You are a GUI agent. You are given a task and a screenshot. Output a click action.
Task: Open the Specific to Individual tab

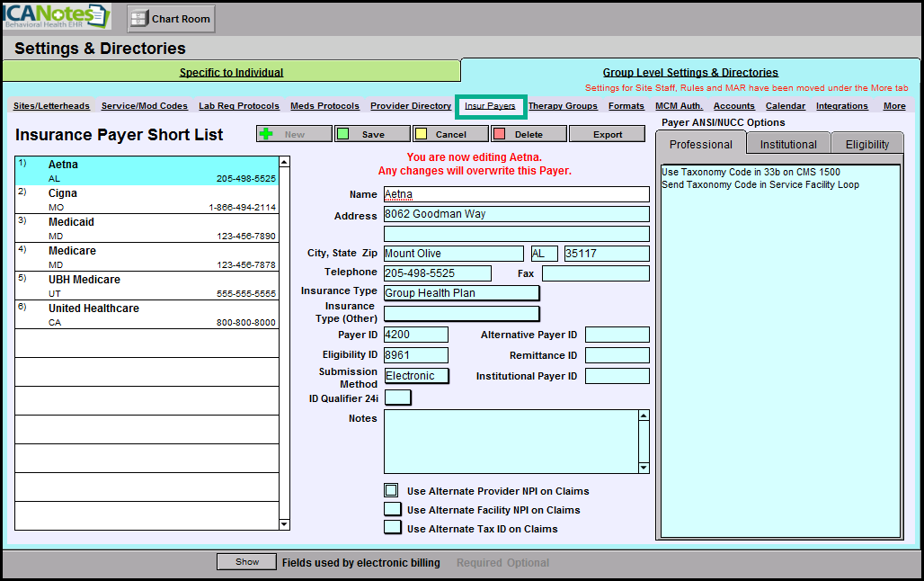pos(231,73)
